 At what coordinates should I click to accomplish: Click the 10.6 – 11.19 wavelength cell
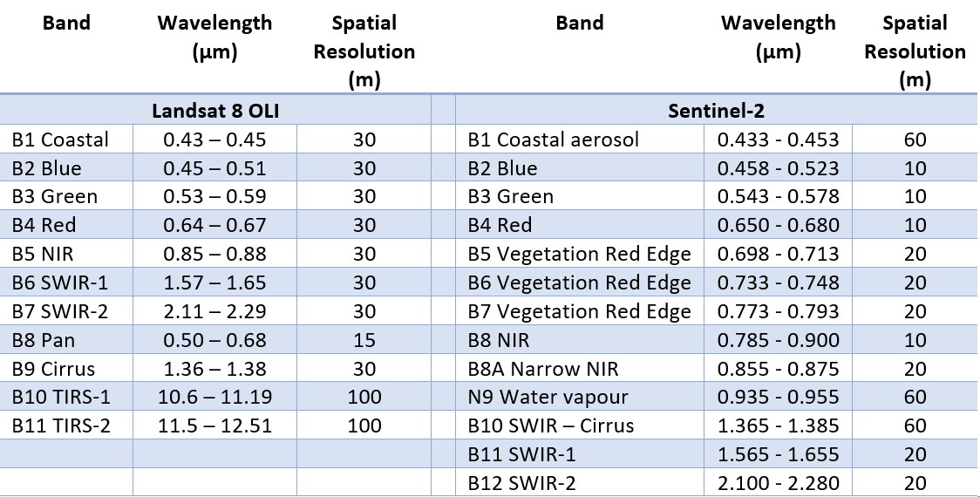point(214,397)
